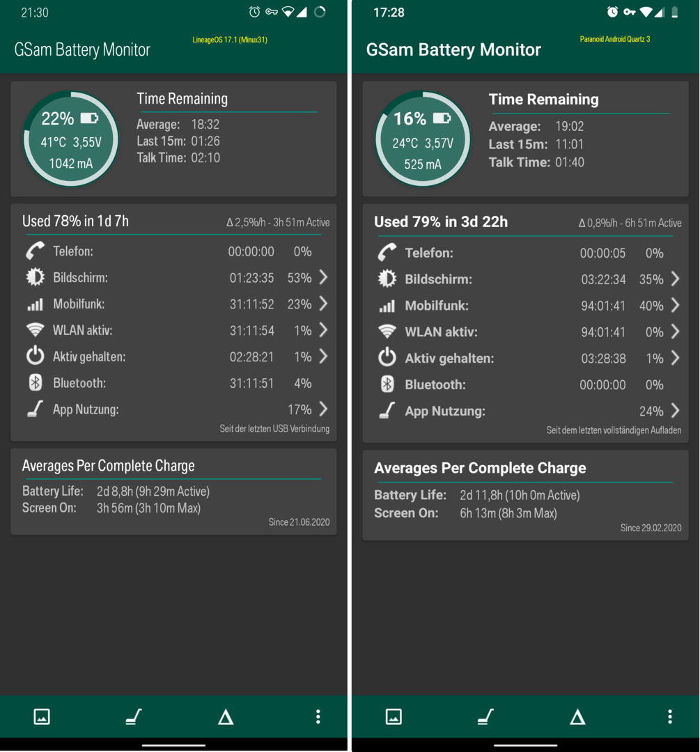The width and height of the screenshot is (700, 752).
Task: Tap brightness icon beside Bildschirm 01:23:35
Action: click(x=35, y=277)
